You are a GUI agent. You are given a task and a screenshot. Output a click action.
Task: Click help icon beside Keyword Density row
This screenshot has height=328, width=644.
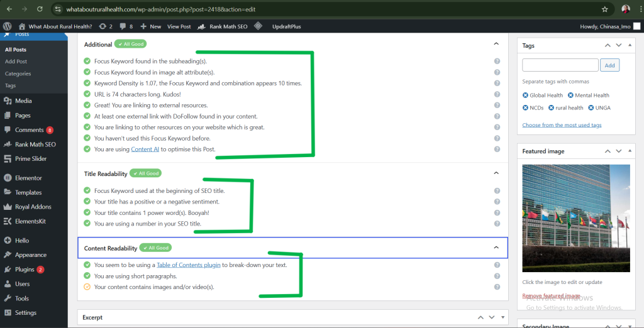pyautogui.click(x=497, y=84)
